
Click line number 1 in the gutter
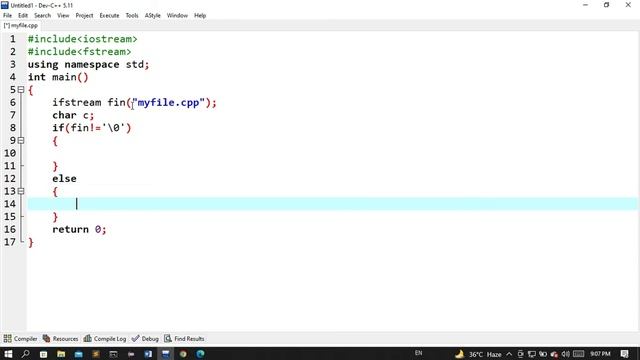[13, 39]
